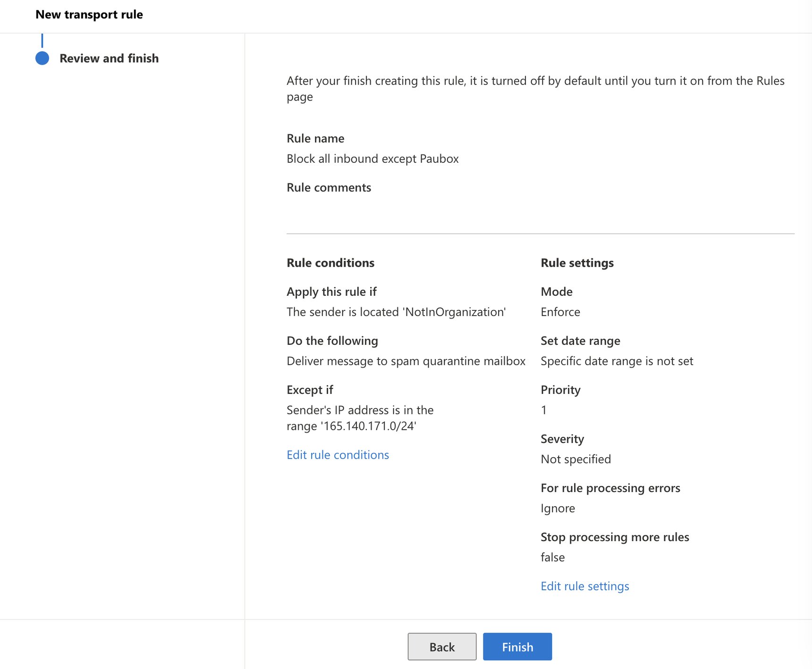Screen dimensions: 812x669
Task: Select the Review and finish step indicator
Action: coord(109,58)
